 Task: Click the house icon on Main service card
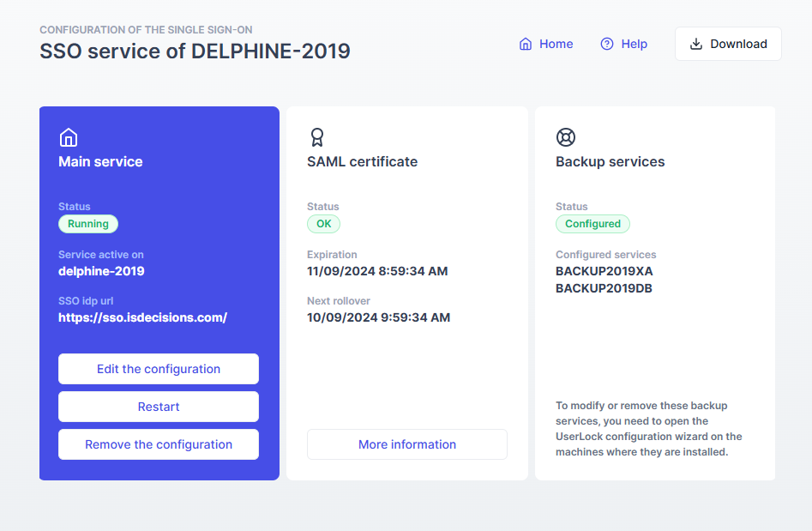pos(69,138)
